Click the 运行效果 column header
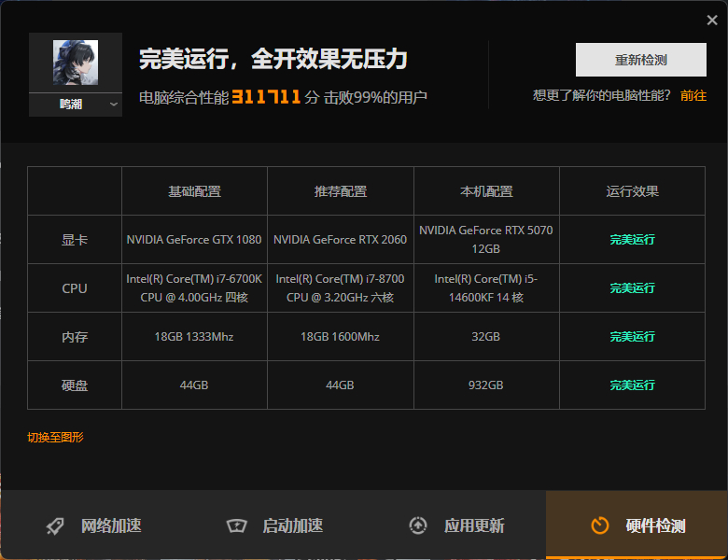This screenshot has width=728, height=560. click(x=632, y=191)
